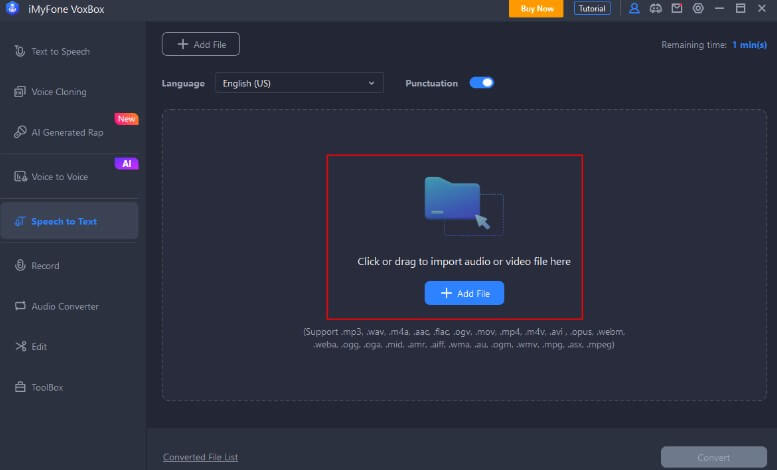Open Record section
This screenshot has width=777, height=470.
[x=69, y=266]
